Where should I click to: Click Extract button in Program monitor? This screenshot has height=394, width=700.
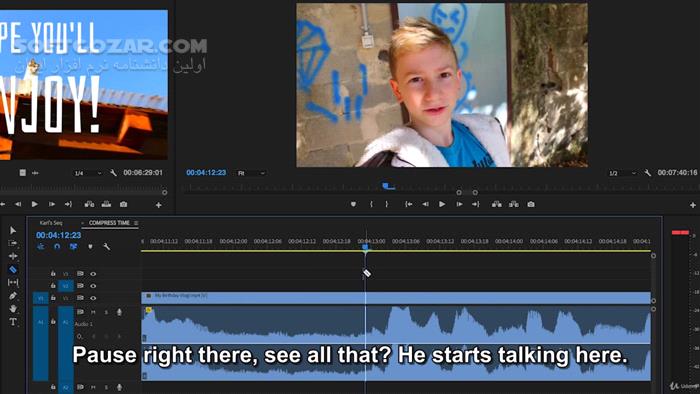coord(514,204)
